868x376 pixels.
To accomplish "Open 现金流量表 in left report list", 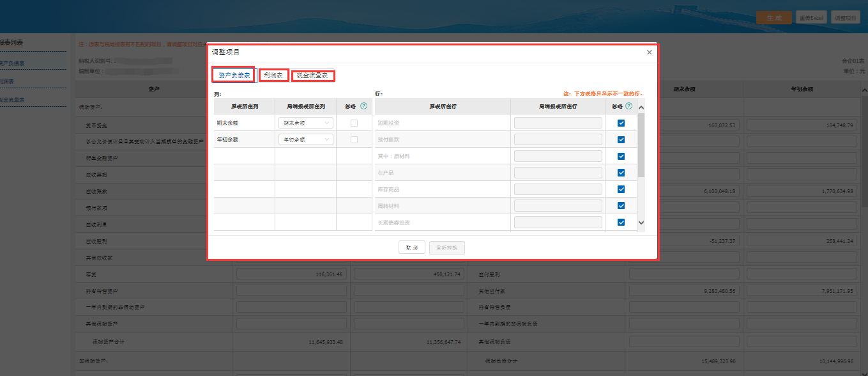I will point(12,100).
